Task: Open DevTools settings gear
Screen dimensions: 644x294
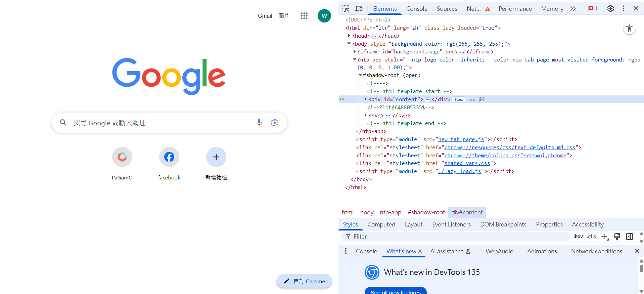Action: pos(610,9)
